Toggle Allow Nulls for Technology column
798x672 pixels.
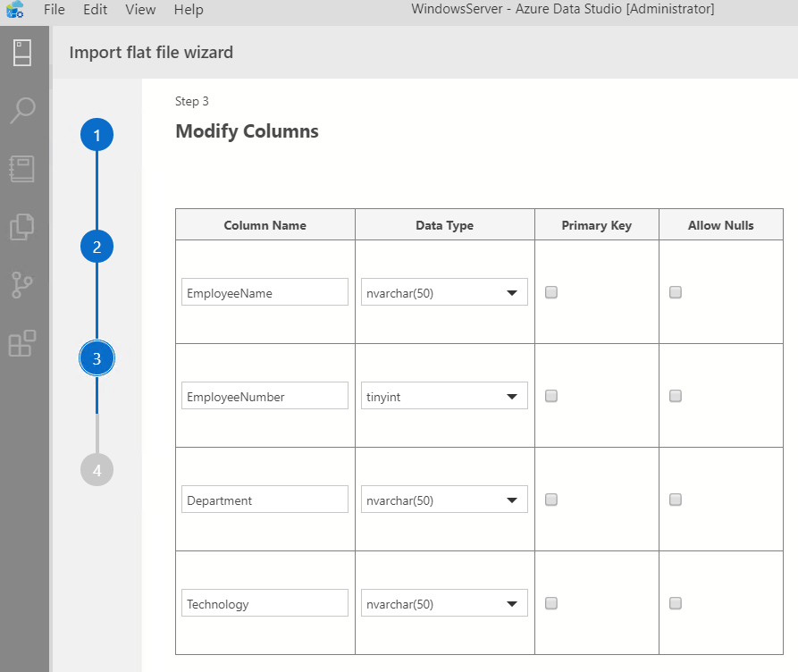[676, 603]
